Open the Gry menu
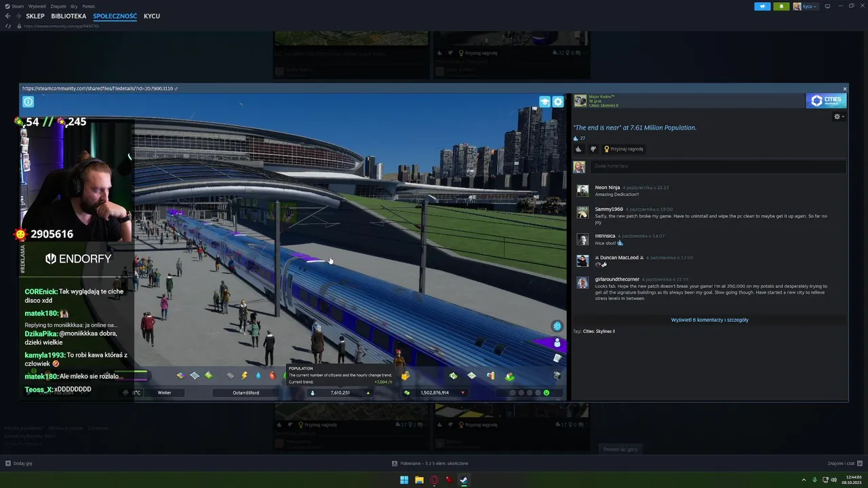868x488 pixels. tap(74, 6)
